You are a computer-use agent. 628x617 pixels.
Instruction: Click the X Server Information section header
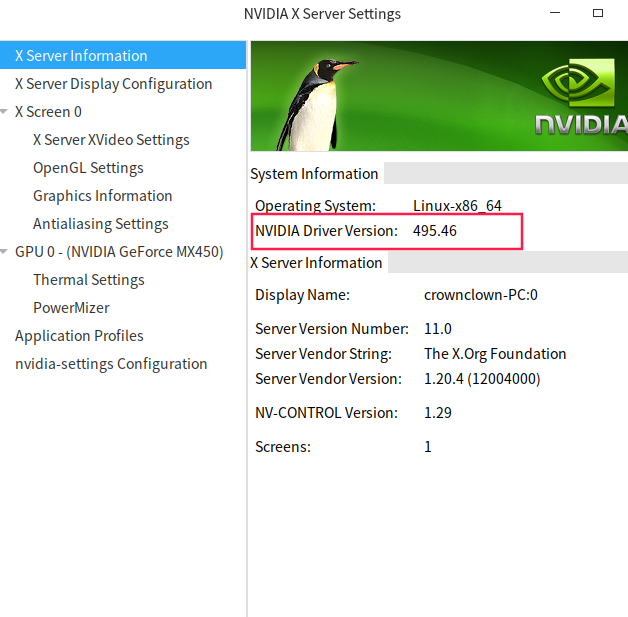click(316, 263)
